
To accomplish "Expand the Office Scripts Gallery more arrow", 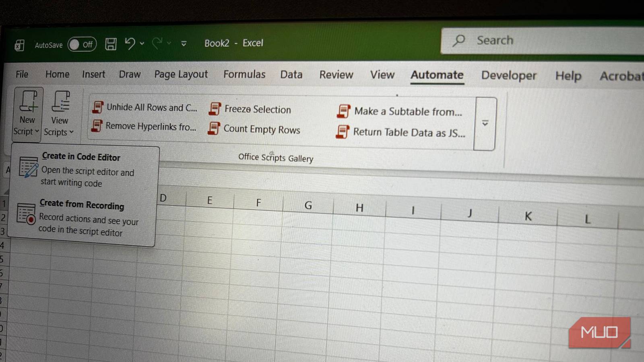I will (x=485, y=123).
